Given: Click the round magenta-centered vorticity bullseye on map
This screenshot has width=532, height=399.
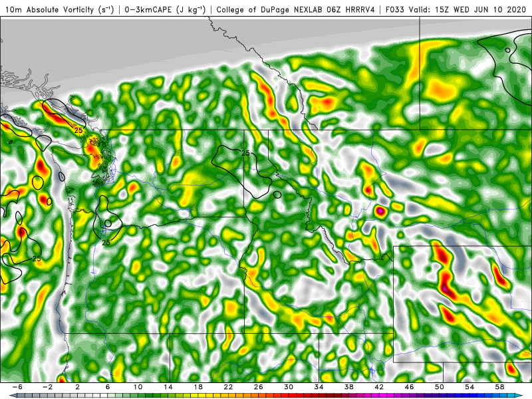Looking at the screenshot, I should pyautogui.click(x=380, y=211).
